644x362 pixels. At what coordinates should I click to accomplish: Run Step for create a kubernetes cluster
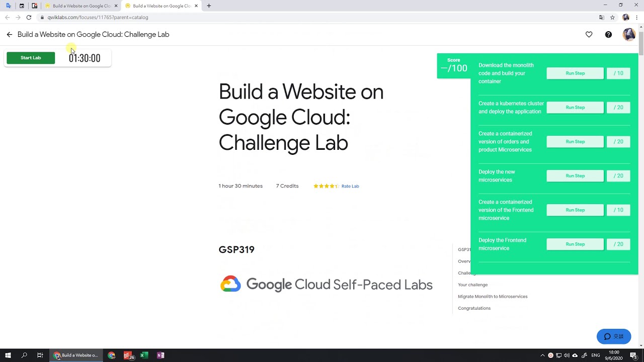(x=575, y=108)
